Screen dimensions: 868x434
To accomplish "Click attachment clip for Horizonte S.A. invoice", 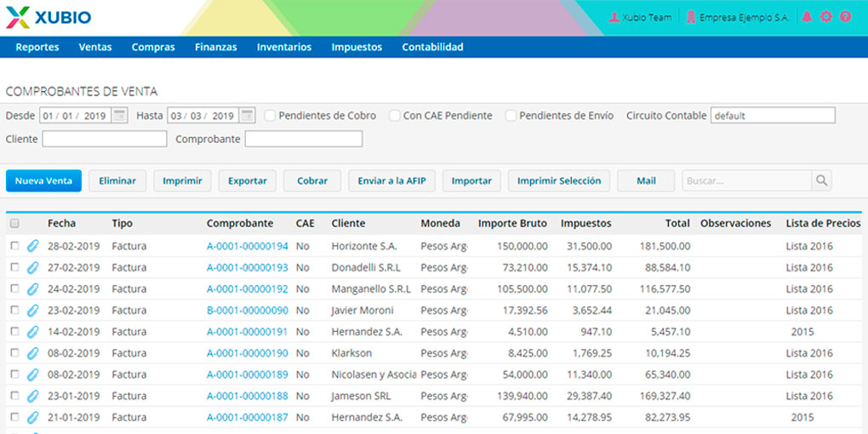I will [x=33, y=246].
